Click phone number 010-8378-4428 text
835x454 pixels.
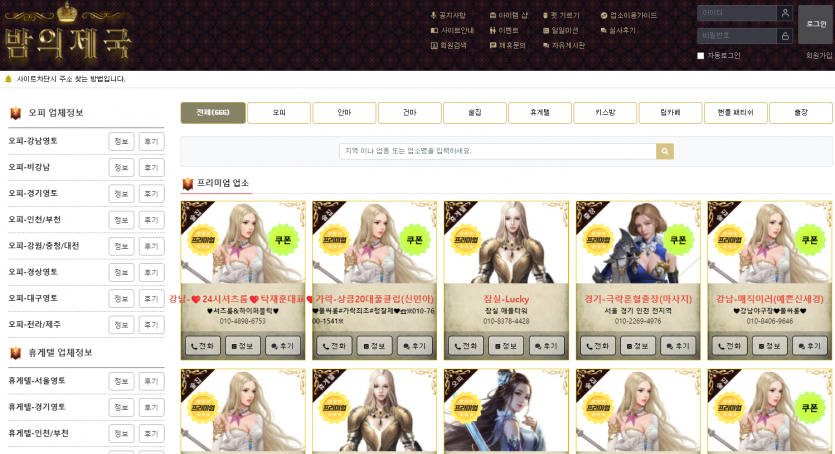click(506, 321)
